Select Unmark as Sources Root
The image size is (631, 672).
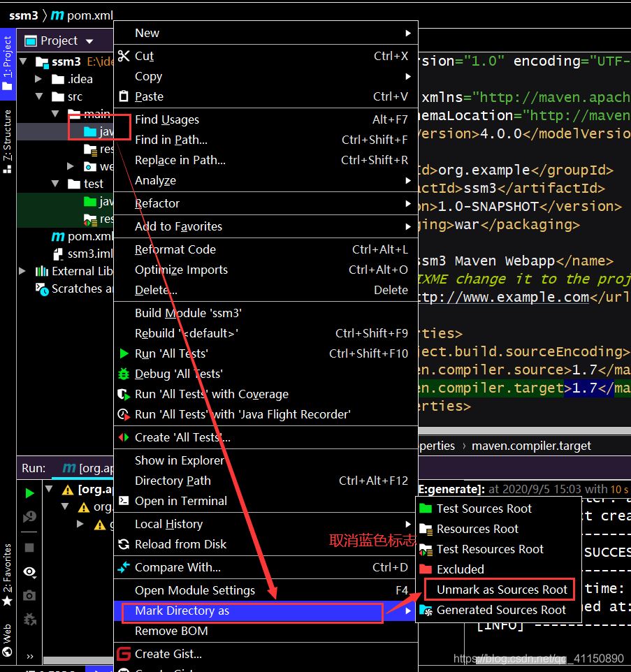point(501,590)
